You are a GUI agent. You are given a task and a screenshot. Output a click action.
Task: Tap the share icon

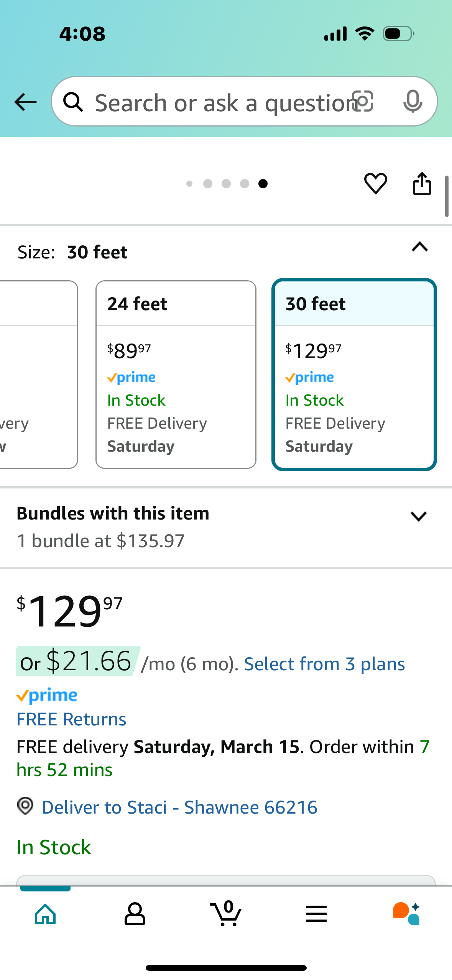pyautogui.click(x=422, y=184)
